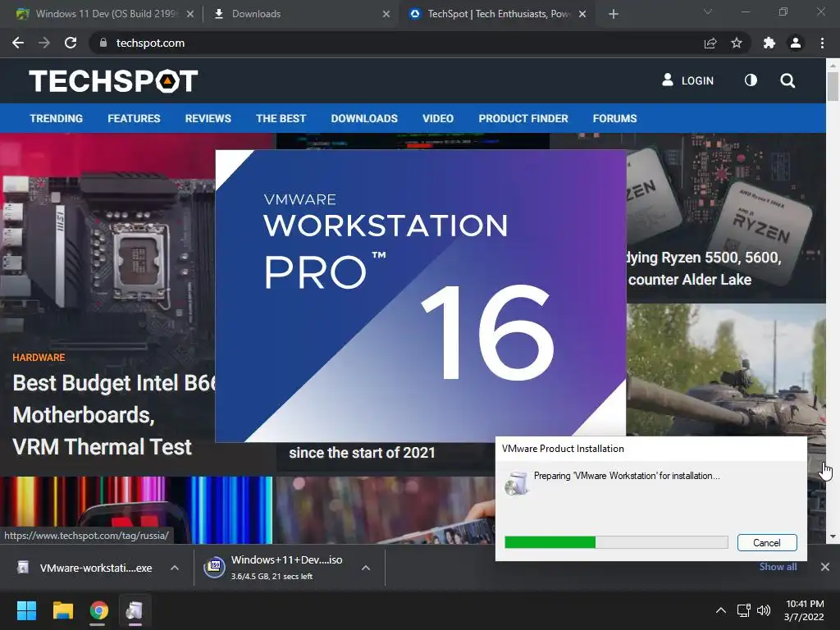Show hidden system tray icons
The width and height of the screenshot is (840, 630).
pos(721,610)
